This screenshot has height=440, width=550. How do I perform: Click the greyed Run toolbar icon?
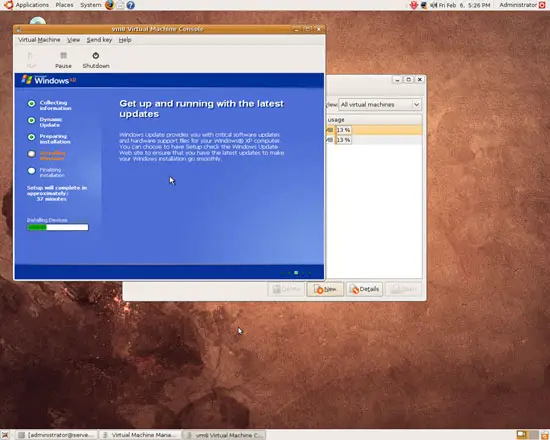click(x=31, y=60)
